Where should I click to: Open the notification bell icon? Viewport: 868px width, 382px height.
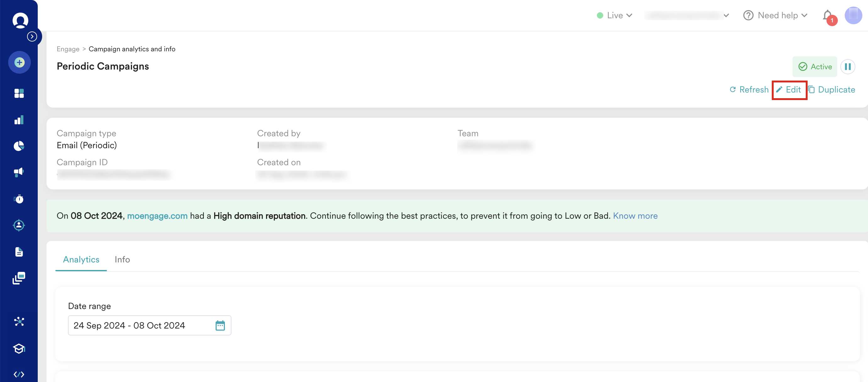coord(827,15)
